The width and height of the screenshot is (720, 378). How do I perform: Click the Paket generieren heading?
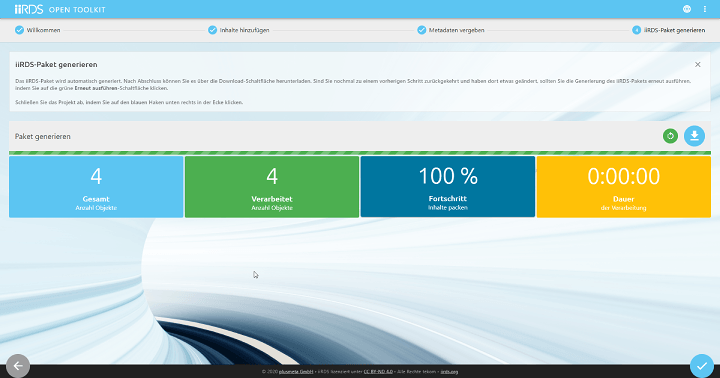[x=43, y=136]
